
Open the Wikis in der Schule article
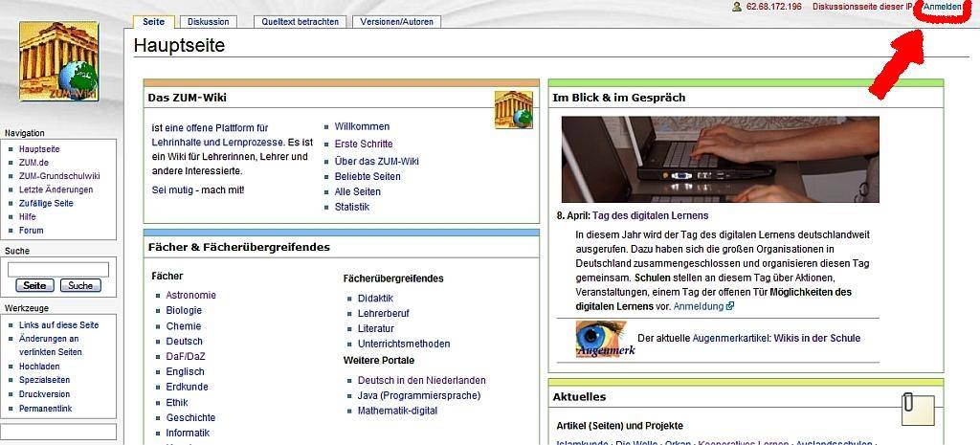pyautogui.click(x=816, y=339)
